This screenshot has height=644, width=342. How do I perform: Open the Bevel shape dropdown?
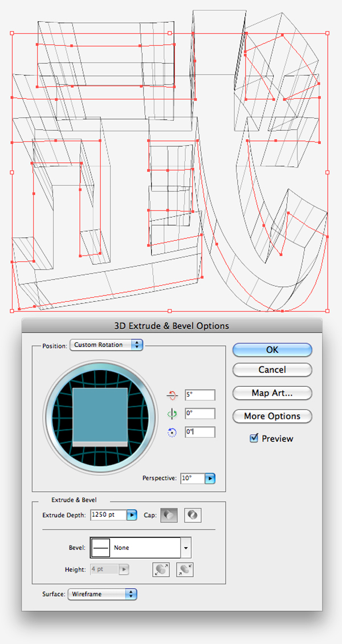(x=186, y=548)
